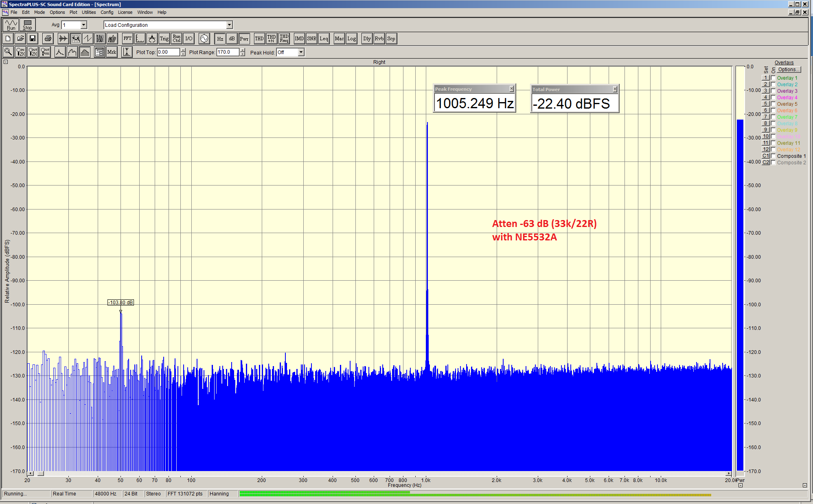
Task: Increase Plot Top with up spinner
Action: [x=183, y=50]
